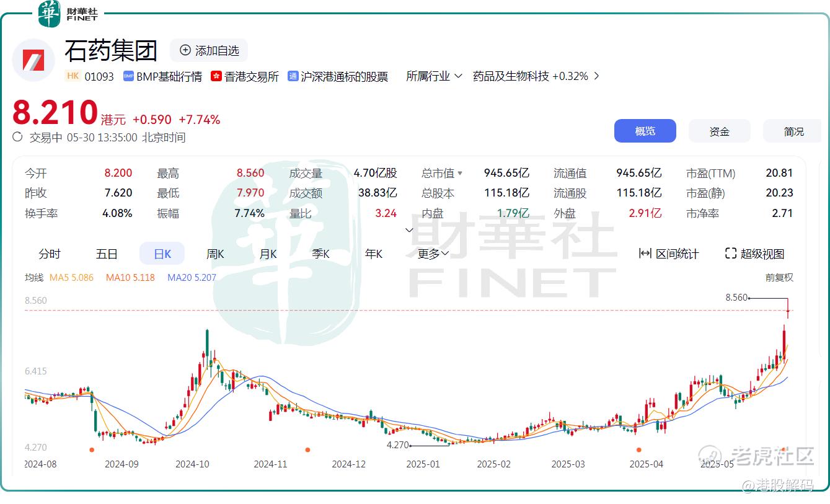This screenshot has height=504, width=830.
Task: Select the 日K chart tab
Action: (x=162, y=254)
